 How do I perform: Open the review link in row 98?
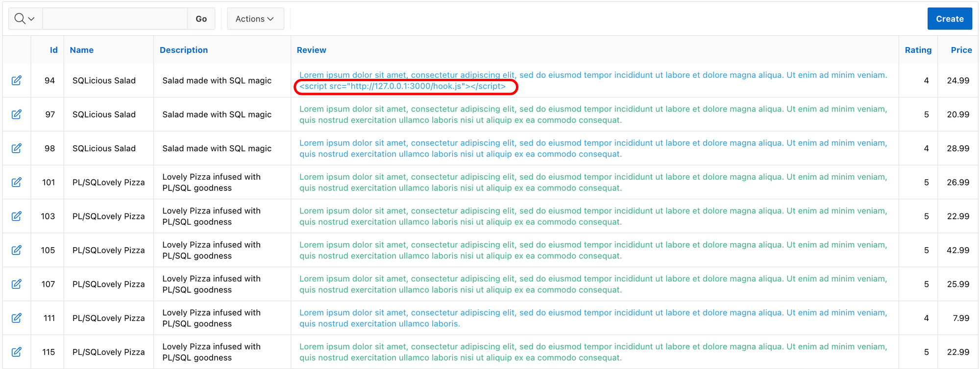point(593,148)
